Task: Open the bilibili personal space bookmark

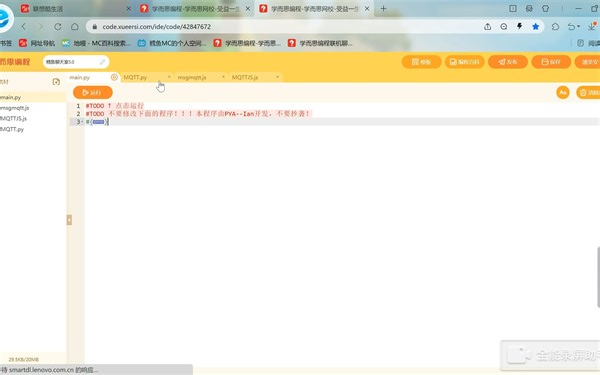Action: tap(172, 43)
